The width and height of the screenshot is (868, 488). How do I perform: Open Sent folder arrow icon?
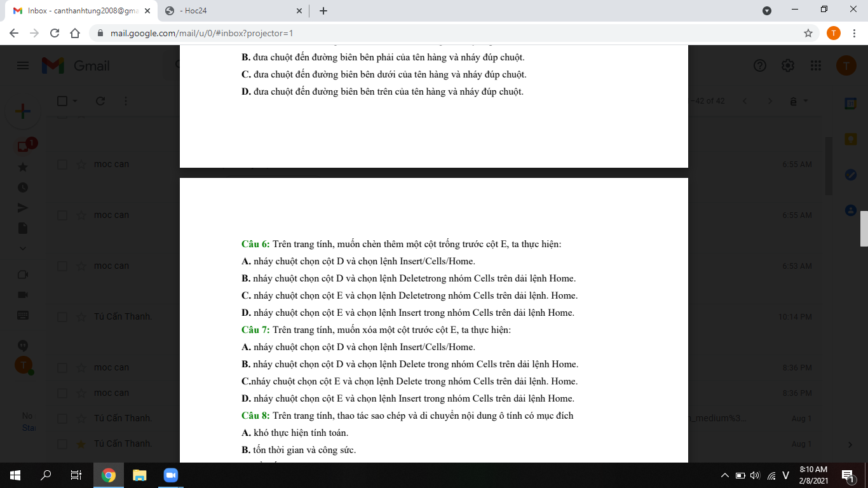click(x=23, y=208)
